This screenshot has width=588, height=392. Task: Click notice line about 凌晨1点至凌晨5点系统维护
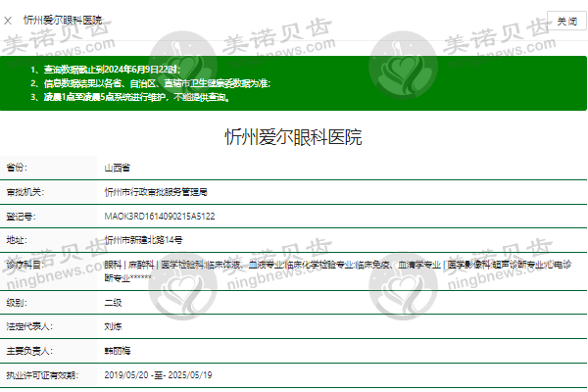pyautogui.click(x=136, y=97)
